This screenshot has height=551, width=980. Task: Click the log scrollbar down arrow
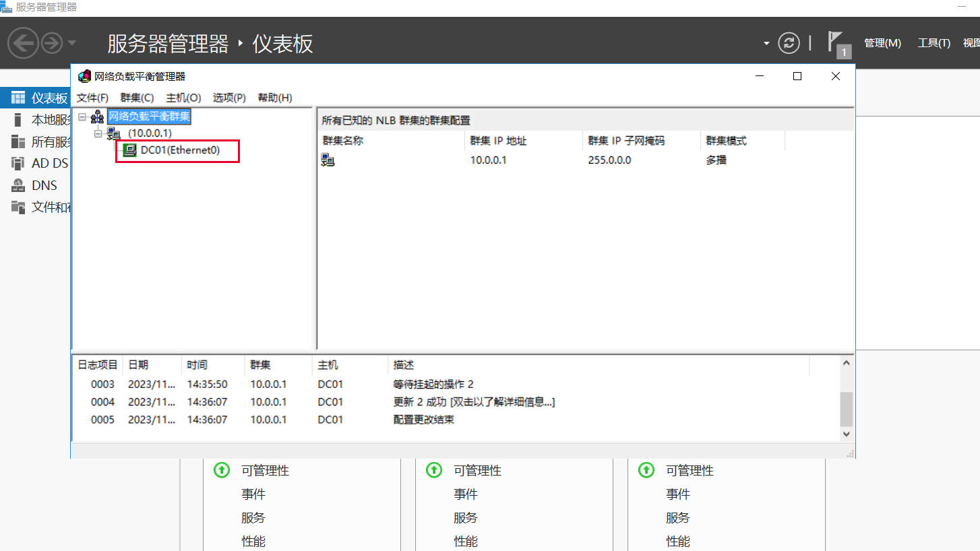tap(847, 434)
